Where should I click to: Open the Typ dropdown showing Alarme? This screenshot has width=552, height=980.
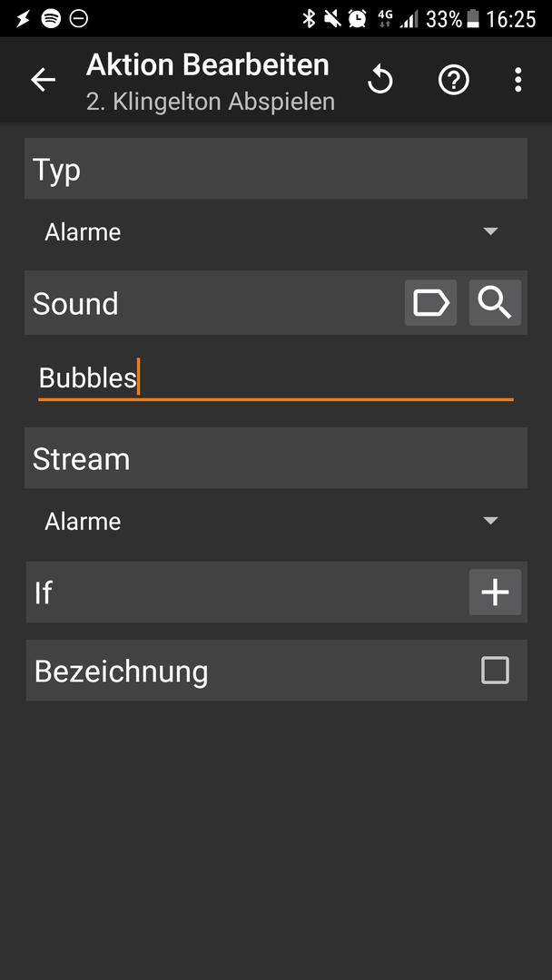[x=276, y=232]
